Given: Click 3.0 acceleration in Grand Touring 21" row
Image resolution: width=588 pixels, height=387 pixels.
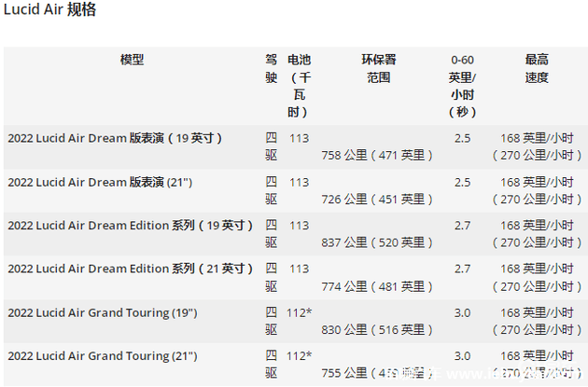Looking at the screenshot, I should pyautogui.click(x=462, y=356).
